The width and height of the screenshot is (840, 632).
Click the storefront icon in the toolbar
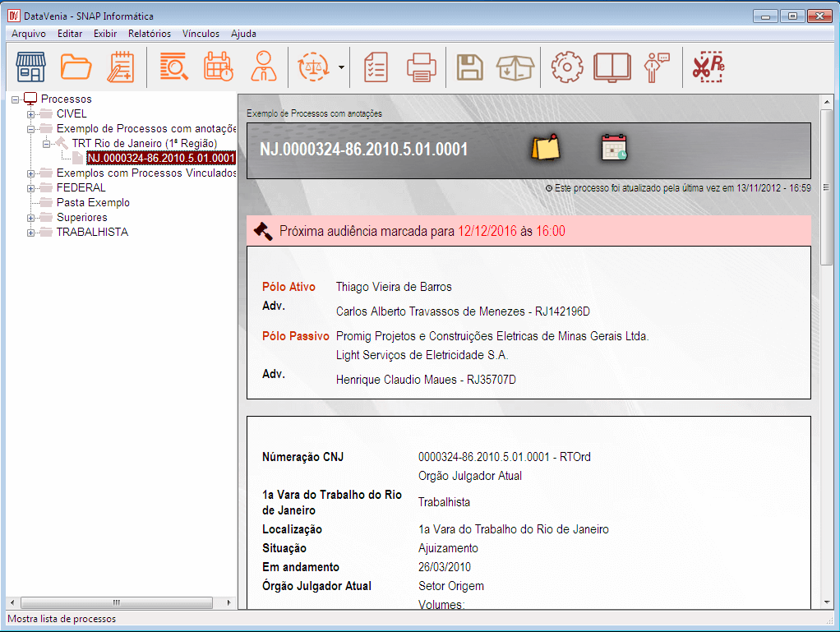(x=31, y=67)
